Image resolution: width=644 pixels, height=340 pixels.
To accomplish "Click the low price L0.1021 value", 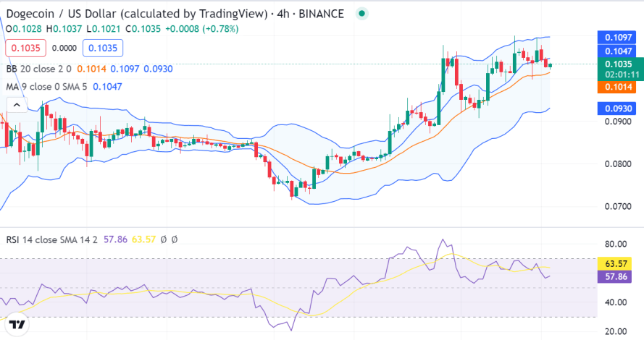I will 104,29.
